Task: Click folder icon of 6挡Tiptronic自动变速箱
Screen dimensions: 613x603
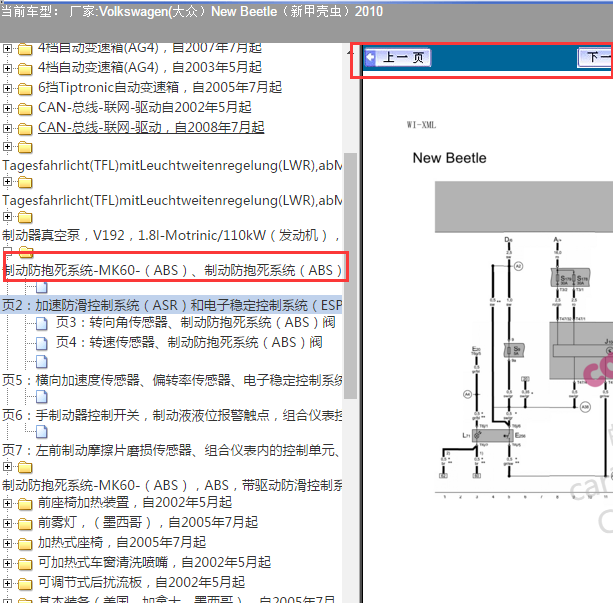Action: pyautogui.click(x=25, y=89)
